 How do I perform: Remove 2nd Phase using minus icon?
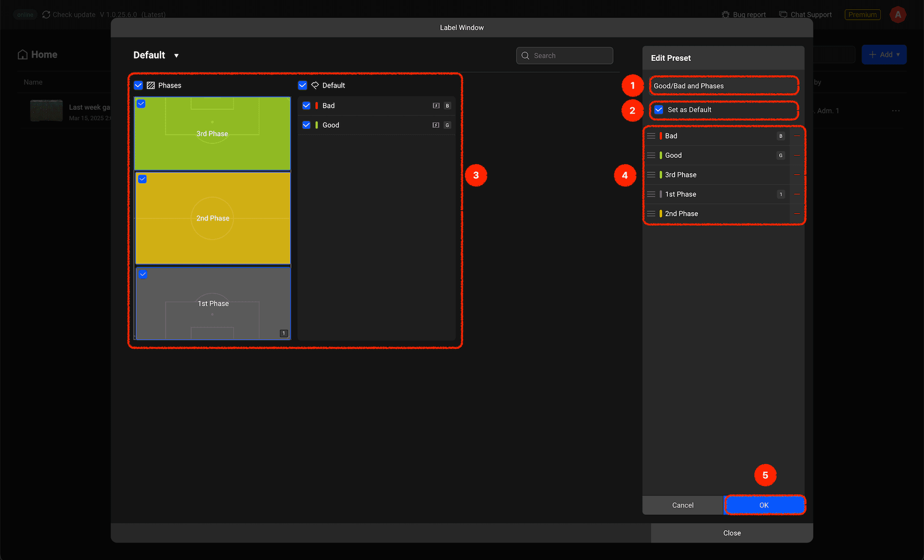(x=797, y=214)
